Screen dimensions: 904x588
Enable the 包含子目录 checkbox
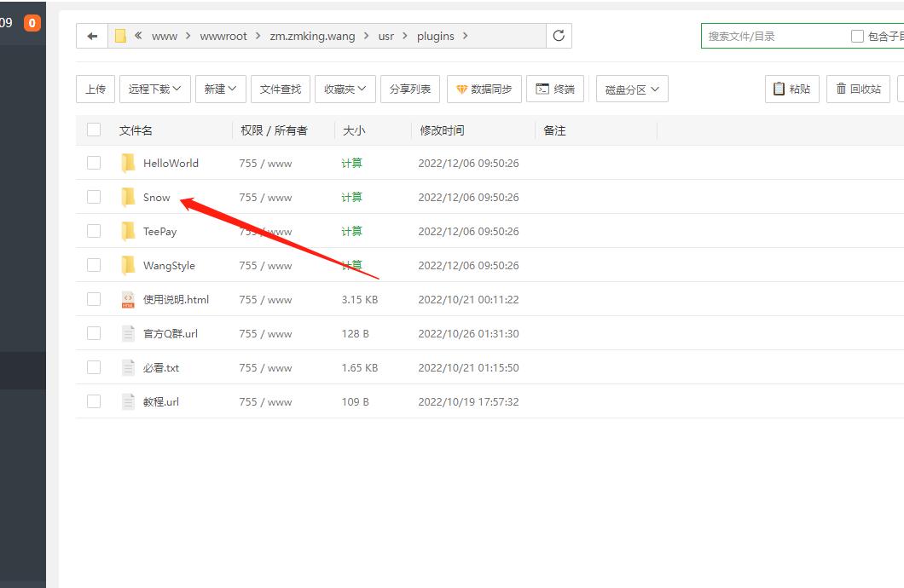pos(857,36)
